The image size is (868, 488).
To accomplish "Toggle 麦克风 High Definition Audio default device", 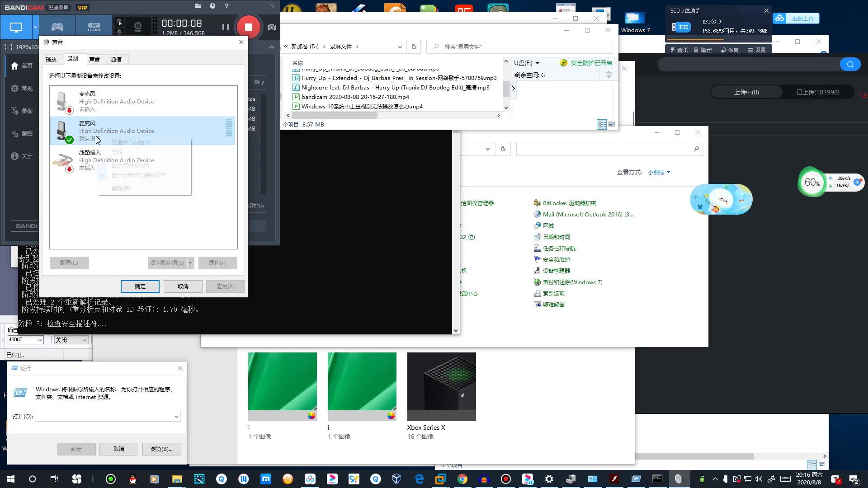I will coord(143,131).
